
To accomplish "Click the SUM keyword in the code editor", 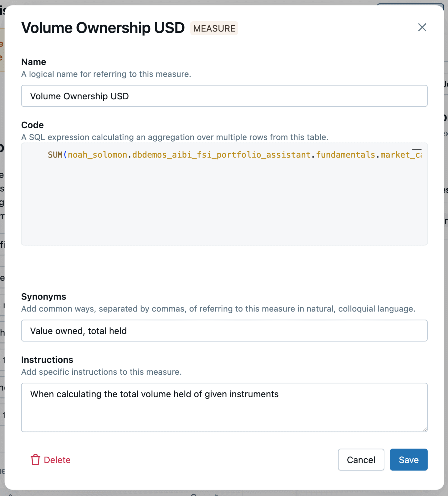I will (55, 155).
